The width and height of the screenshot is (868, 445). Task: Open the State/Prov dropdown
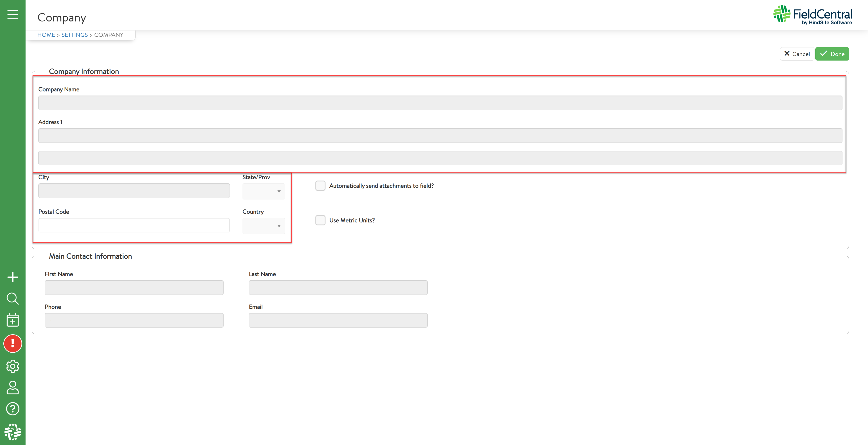pos(264,191)
